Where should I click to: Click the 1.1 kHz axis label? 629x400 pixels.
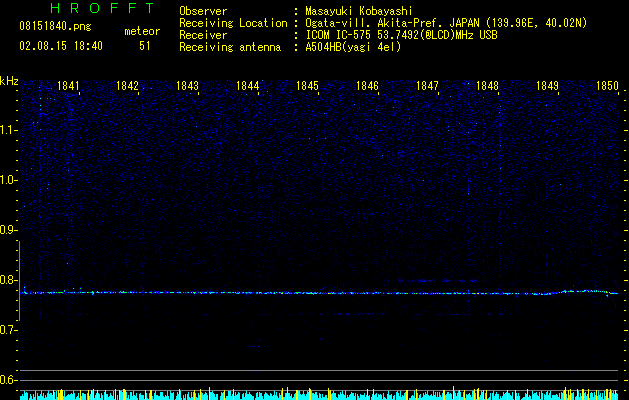tap(8, 130)
